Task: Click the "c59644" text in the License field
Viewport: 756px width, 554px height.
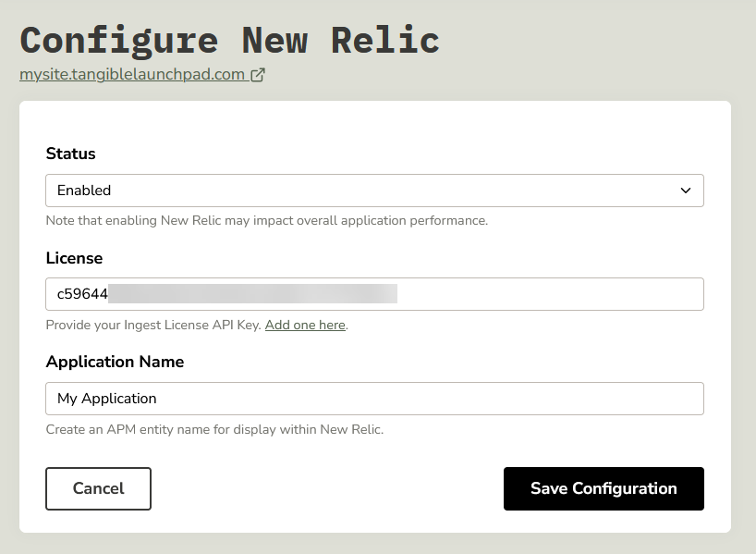Action: pos(82,294)
